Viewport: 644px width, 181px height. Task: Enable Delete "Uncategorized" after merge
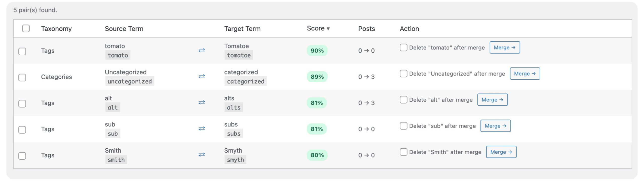click(403, 74)
